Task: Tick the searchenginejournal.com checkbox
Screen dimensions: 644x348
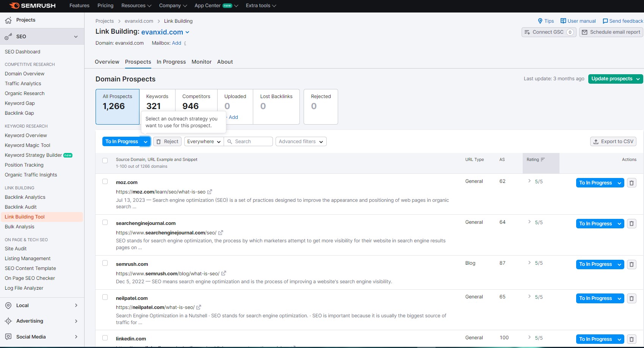Action: 105,223
